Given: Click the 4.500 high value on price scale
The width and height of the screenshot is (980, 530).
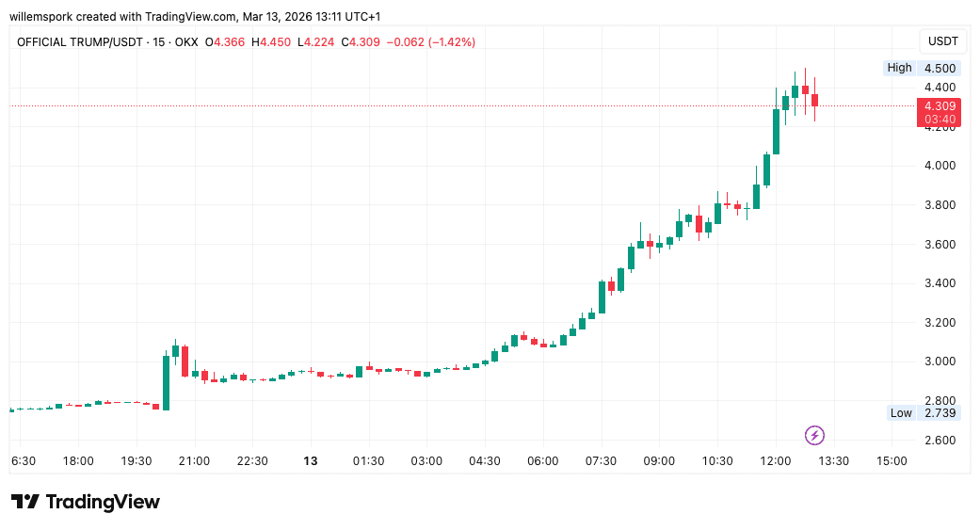Looking at the screenshot, I should coord(940,68).
